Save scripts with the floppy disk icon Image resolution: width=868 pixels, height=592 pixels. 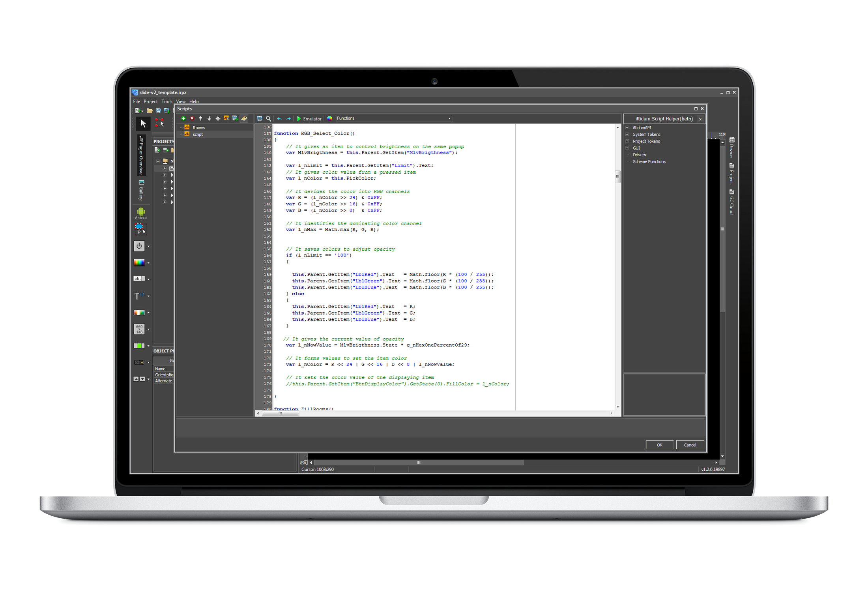coord(260,118)
